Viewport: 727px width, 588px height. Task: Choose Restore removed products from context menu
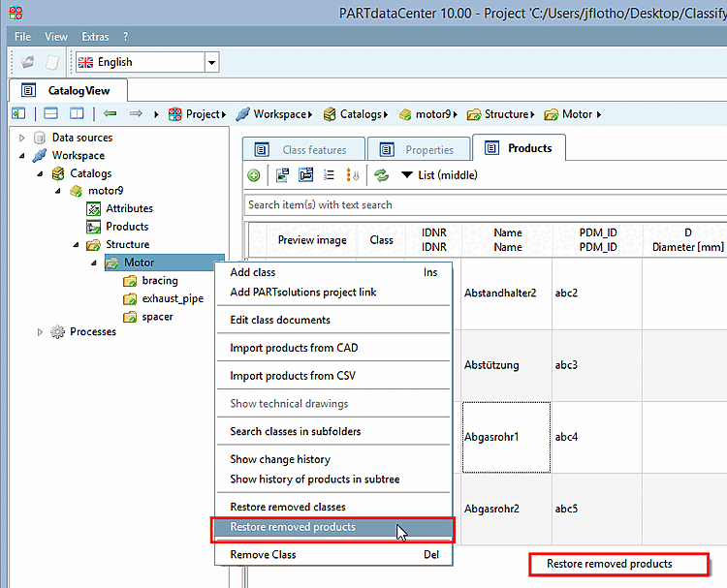tap(293, 527)
